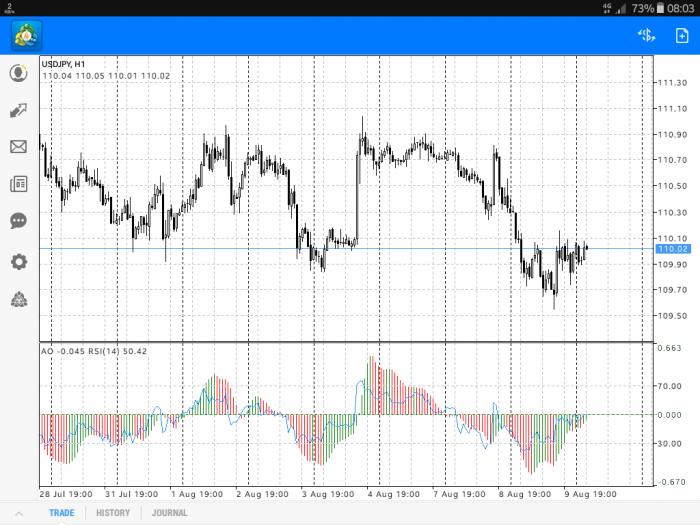This screenshot has height=525, width=700.
Task: Click the battery status indicator
Action: (x=660, y=8)
